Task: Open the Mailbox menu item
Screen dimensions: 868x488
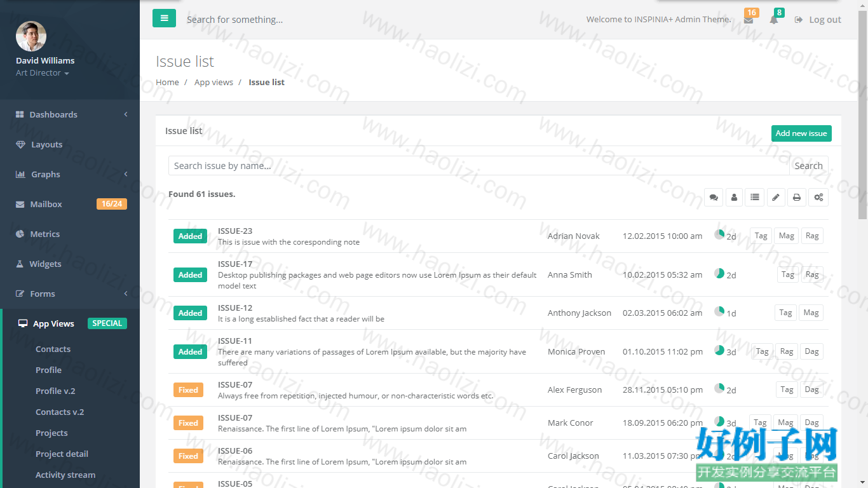Action: pyautogui.click(x=70, y=204)
